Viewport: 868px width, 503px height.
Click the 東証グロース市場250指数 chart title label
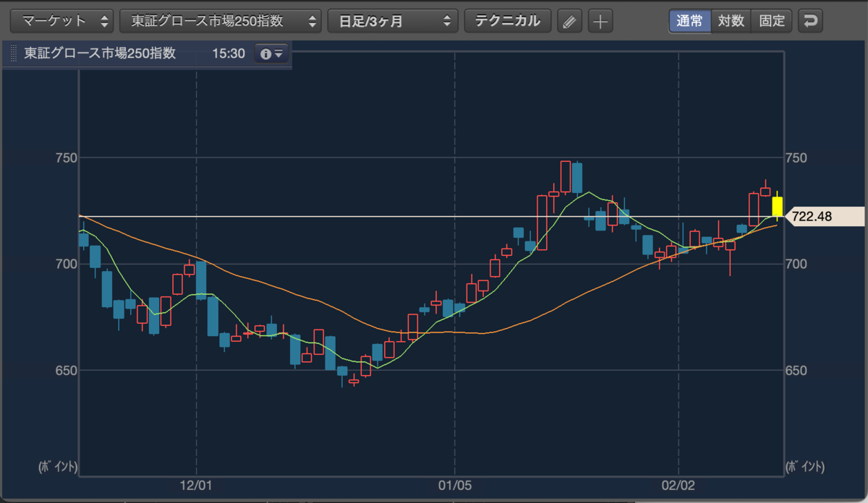pyautogui.click(x=100, y=54)
